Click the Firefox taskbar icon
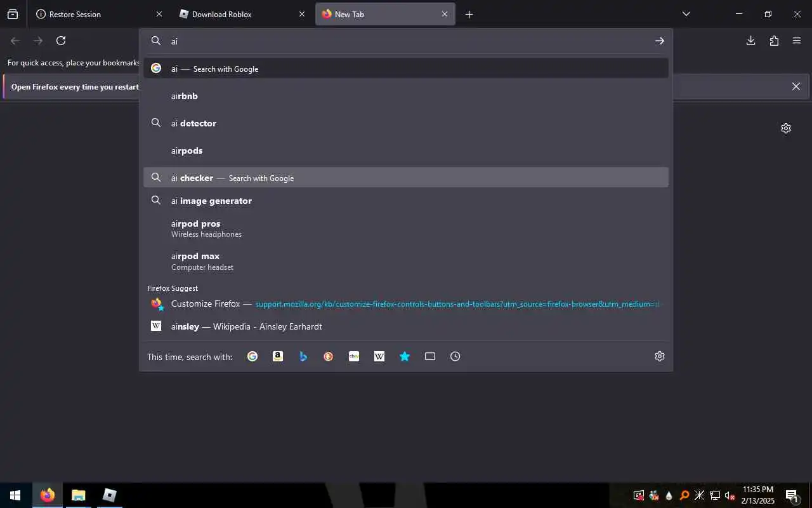812x508 pixels. coord(48,495)
